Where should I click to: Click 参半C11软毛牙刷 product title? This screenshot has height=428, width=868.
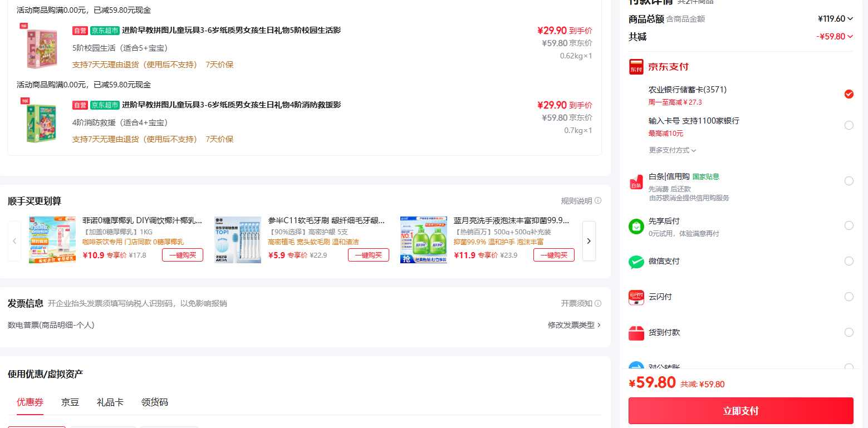[326, 221]
